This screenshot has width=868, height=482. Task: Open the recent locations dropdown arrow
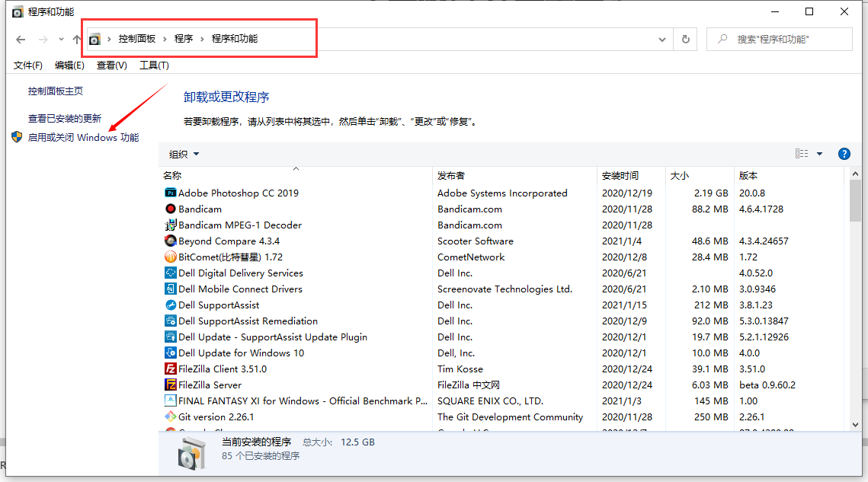point(61,40)
